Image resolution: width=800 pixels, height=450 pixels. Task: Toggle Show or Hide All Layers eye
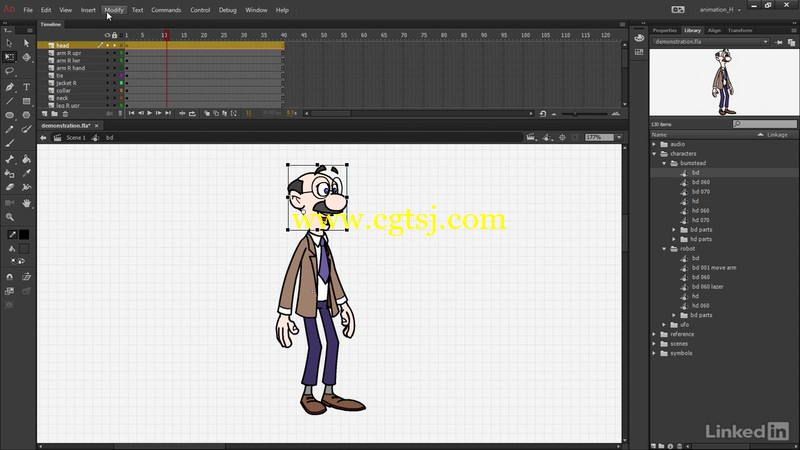pyautogui.click(x=107, y=35)
